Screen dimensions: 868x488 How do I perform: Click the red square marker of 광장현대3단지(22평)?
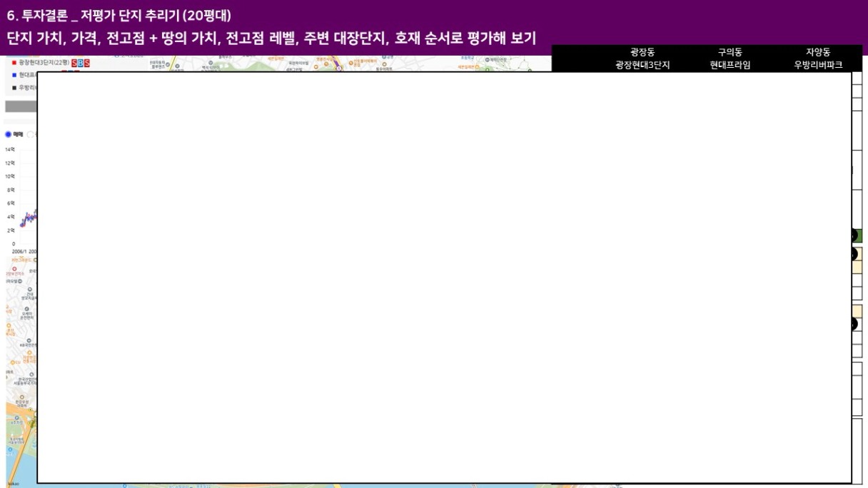[x=14, y=63]
